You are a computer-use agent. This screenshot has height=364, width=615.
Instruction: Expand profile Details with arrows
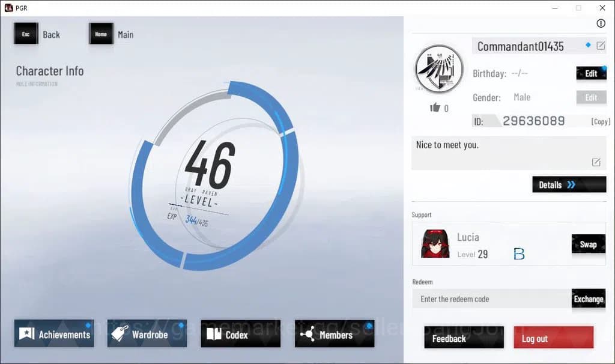pos(569,184)
